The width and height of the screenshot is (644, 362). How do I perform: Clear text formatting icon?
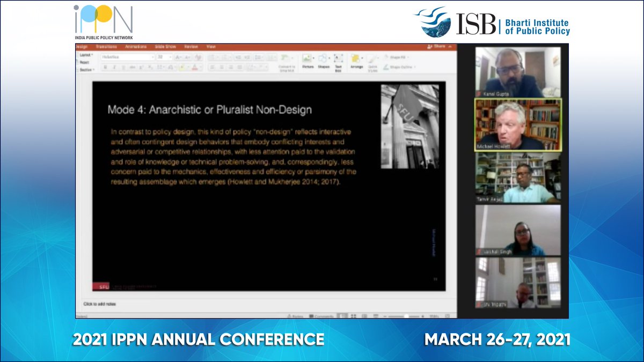(x=198, y=57)
